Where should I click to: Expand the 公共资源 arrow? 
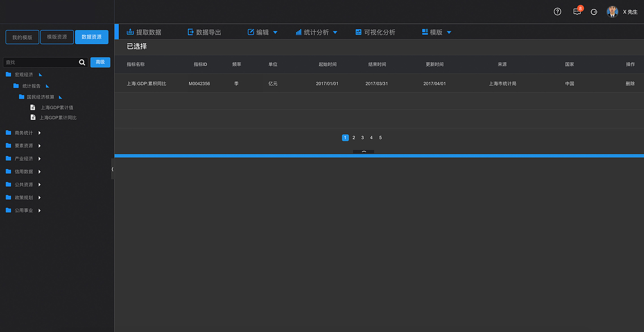[40, 185]
